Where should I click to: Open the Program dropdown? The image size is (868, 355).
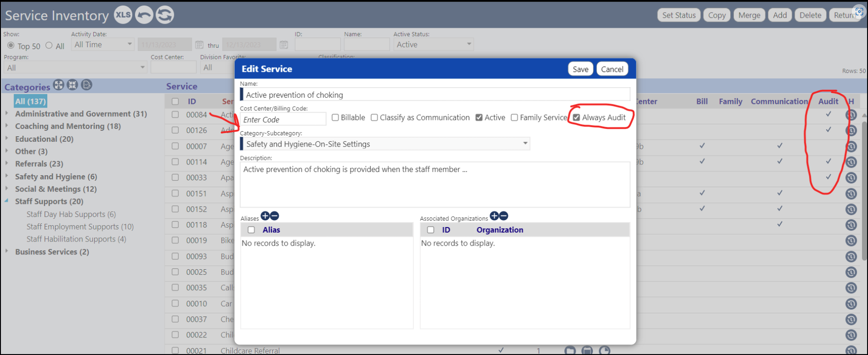pyautogui.click(x=75, y=68)
